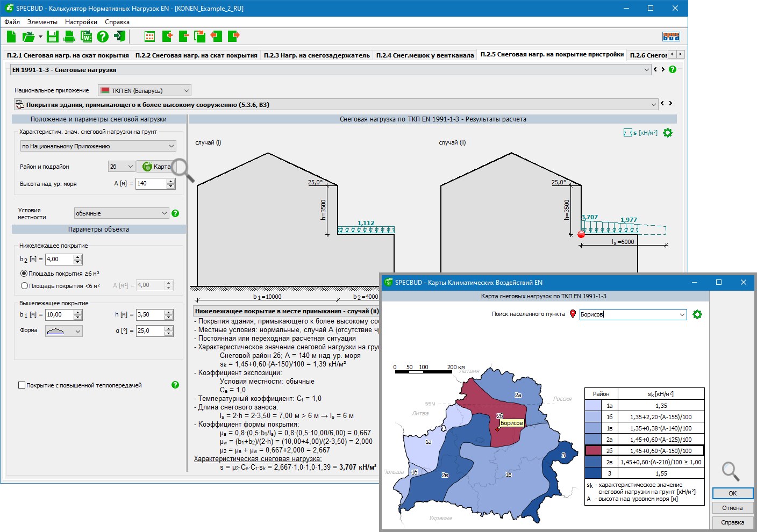
Task: Open national annex ТКП EN dropdown
Action: point(144,91)
